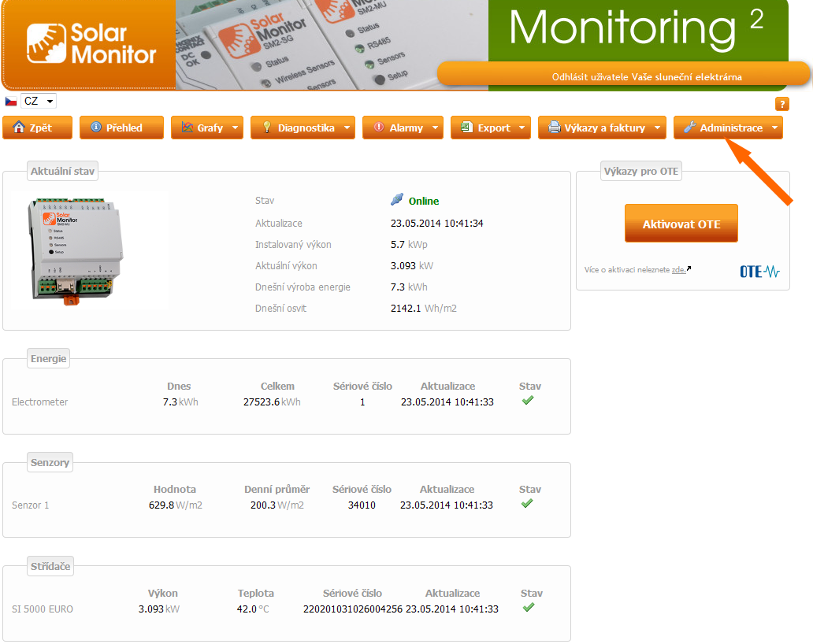Open the CZ language dropdown
Screen dimensions: 813x644
(x=39, y=101)
